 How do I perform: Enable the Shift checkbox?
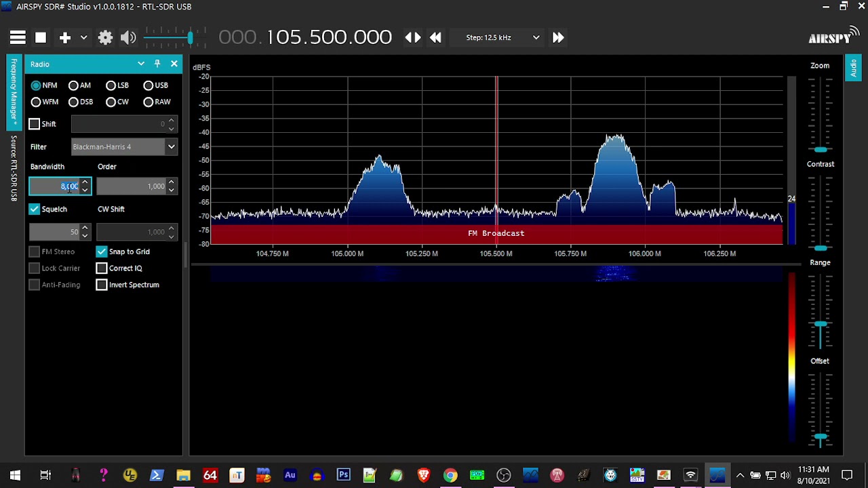click(x=35, y=124)
